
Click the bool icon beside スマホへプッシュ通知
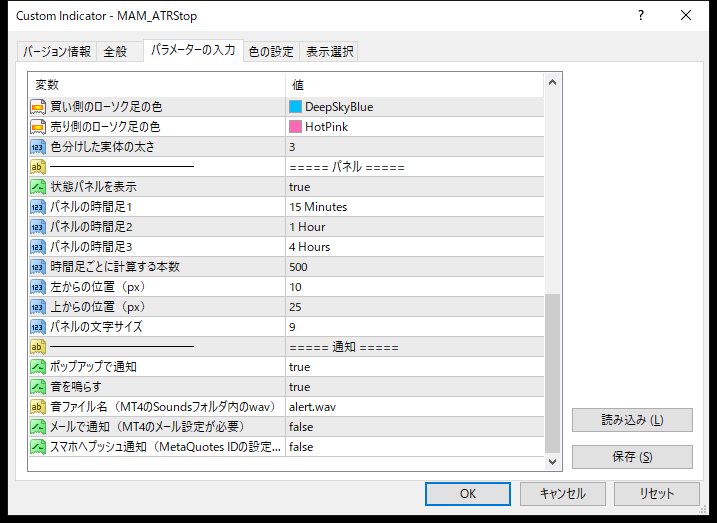click(37, 447)
